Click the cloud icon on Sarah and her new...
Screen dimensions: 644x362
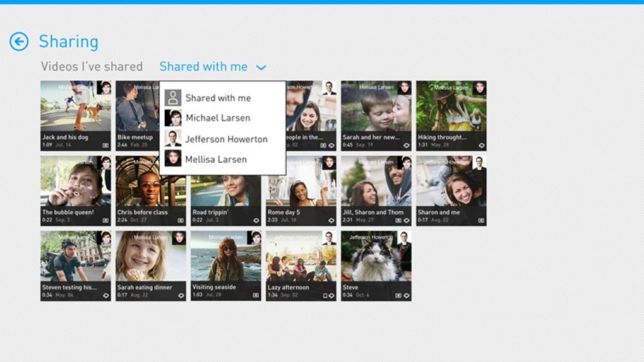pyautogui.click(x=407, y=145)
